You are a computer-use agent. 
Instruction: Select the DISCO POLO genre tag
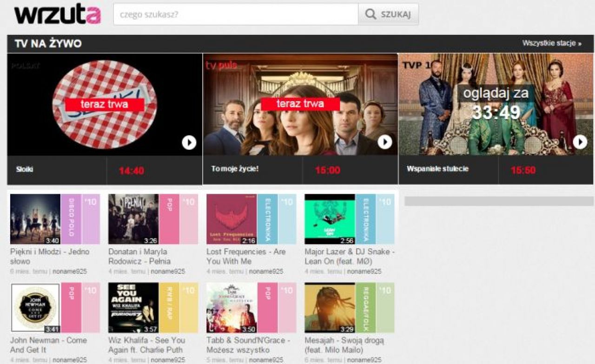pyautogui.click(x=71, y=219)
